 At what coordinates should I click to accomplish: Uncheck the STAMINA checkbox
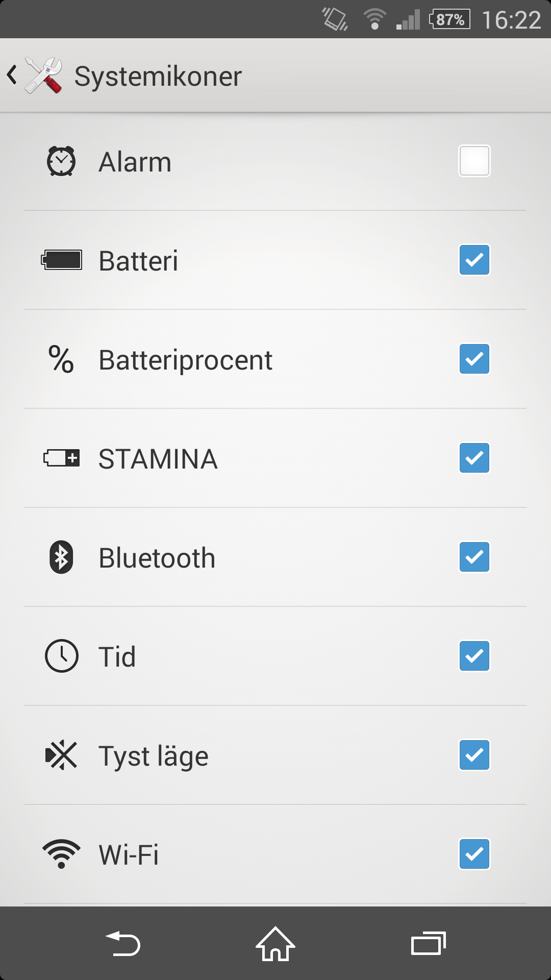(474, 458)
